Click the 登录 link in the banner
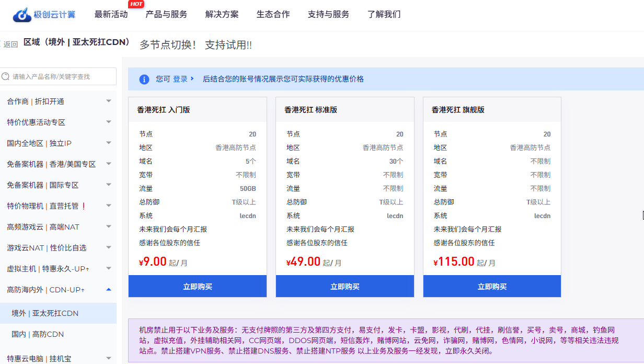This screenshot has height=364, width=644. tap(180, 79)
